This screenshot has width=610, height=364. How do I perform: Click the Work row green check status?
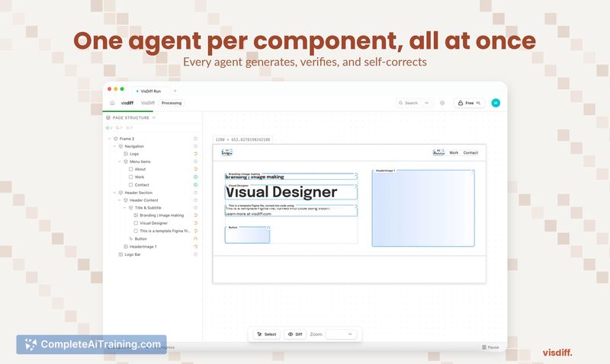click(x=196, y=177)
